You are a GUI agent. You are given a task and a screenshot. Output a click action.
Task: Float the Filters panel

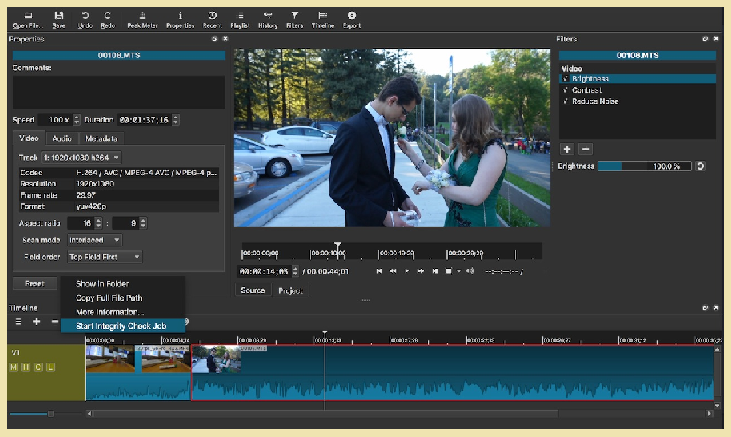(705, 39)
